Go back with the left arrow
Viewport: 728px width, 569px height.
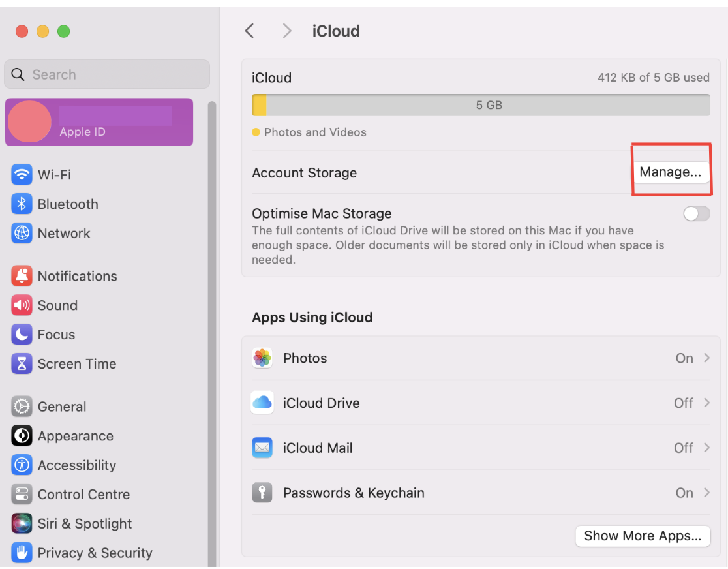coord(250,31)
